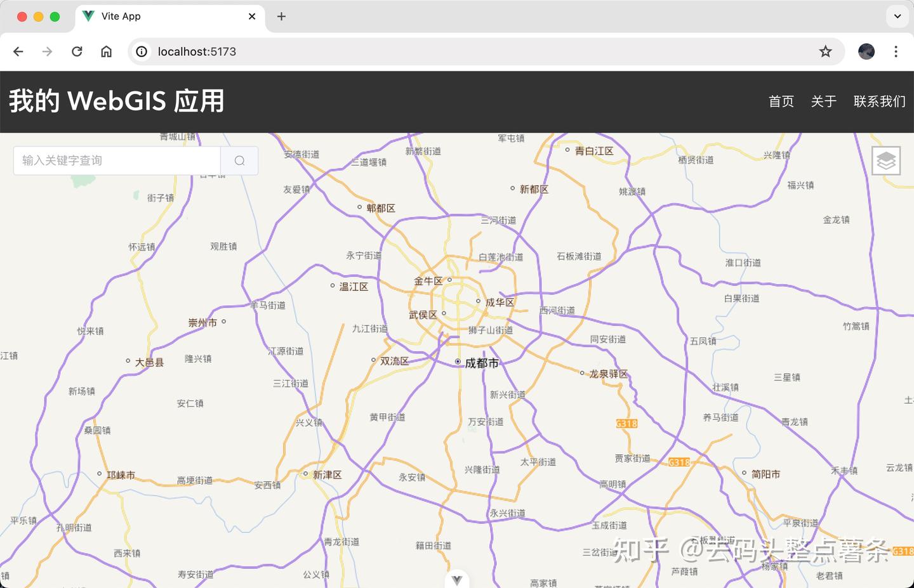The width and height of the screenshot is (914, 588).
Task: View site information icon in address bar
Action: [x=142, y=51]
